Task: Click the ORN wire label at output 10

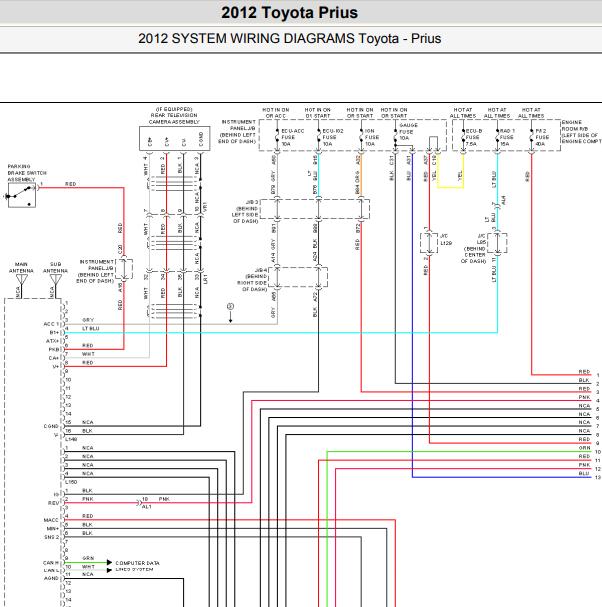Action: (x=584, y=448)
